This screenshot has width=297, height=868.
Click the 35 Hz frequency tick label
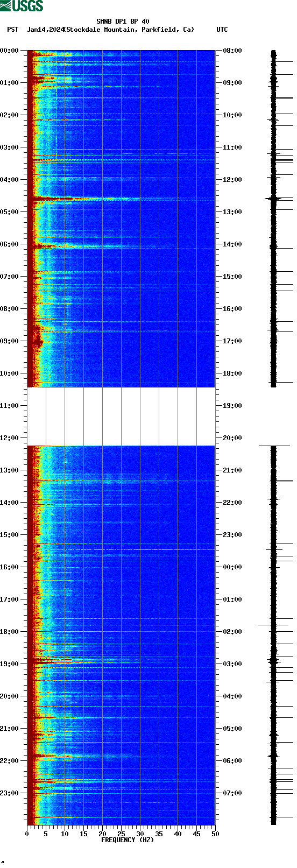tap(159, 834)
